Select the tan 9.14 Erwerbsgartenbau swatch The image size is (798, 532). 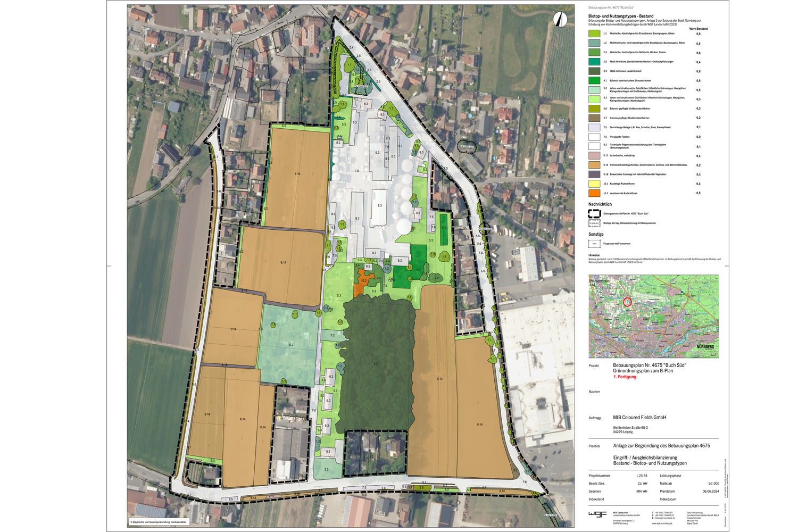tap(594, 165)
